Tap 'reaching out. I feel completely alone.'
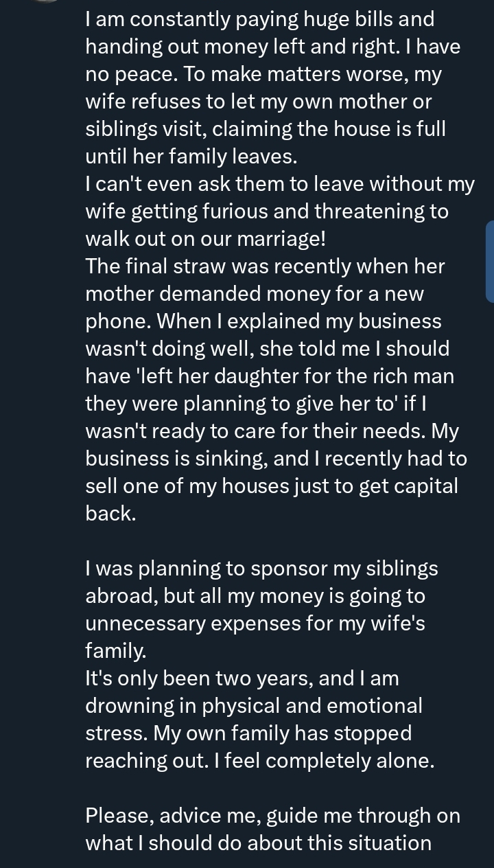Viewport: 494px width, 868px height. (x=259, y=761)
